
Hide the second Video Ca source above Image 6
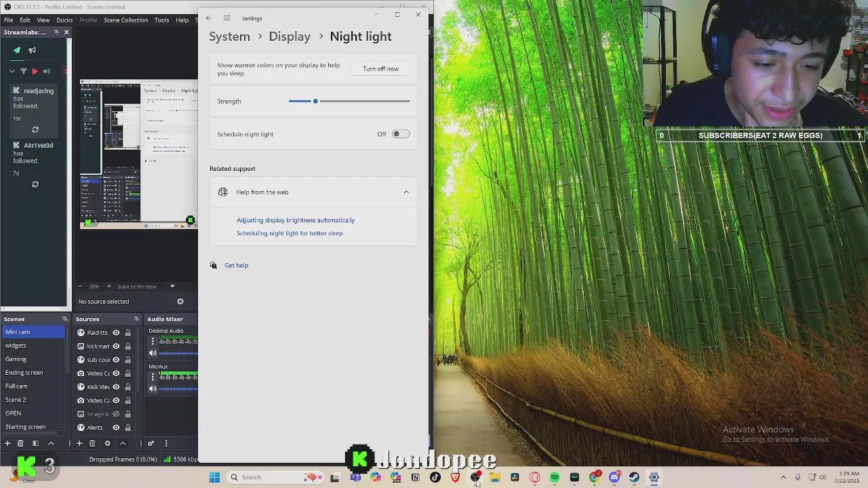[116, 401]
